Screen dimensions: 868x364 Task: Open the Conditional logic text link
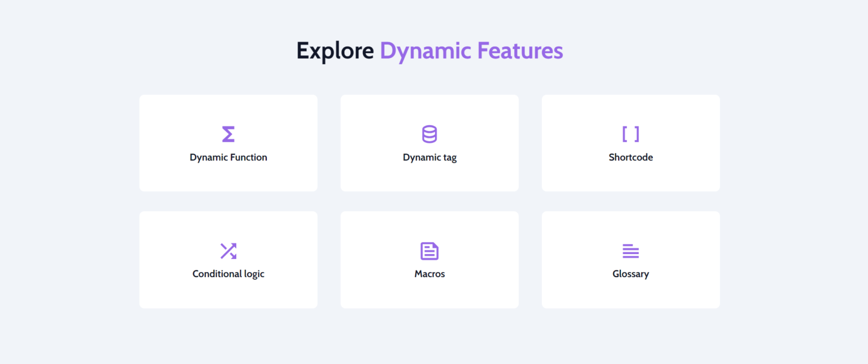(x=228, y=274)
